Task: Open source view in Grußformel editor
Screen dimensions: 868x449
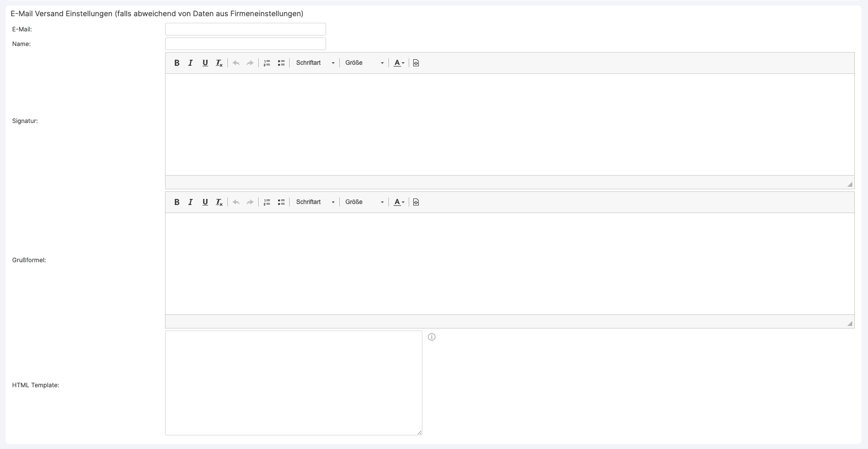Action: click(416, 202)
